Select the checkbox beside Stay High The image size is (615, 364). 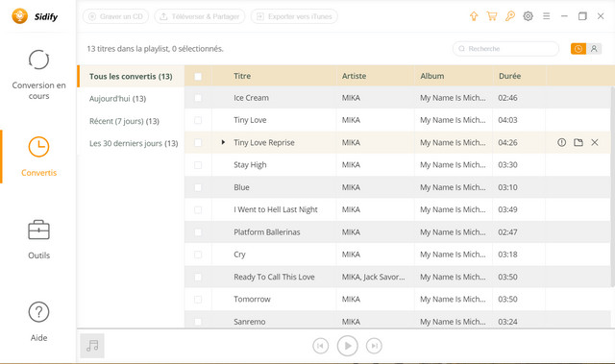[x=198, y=165]
